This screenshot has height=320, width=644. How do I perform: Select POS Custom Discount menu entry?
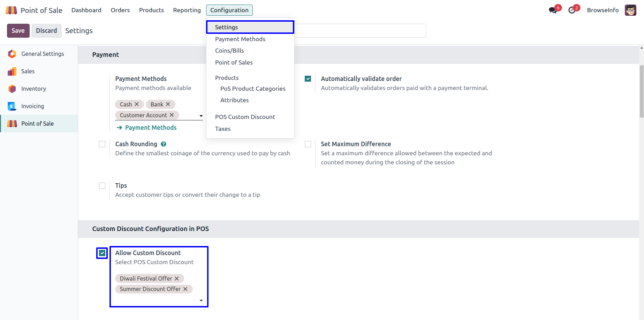[x=245, y=117]
